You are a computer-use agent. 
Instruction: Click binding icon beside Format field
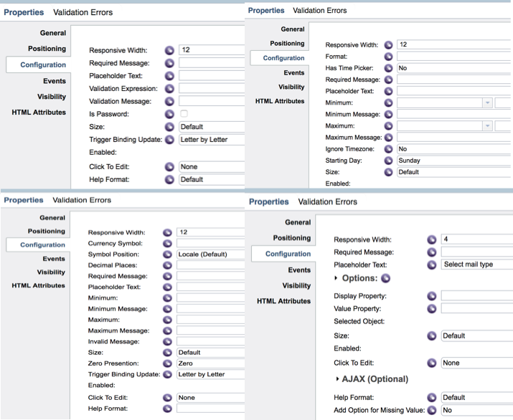pyautogui.click(x=388, y=57)
